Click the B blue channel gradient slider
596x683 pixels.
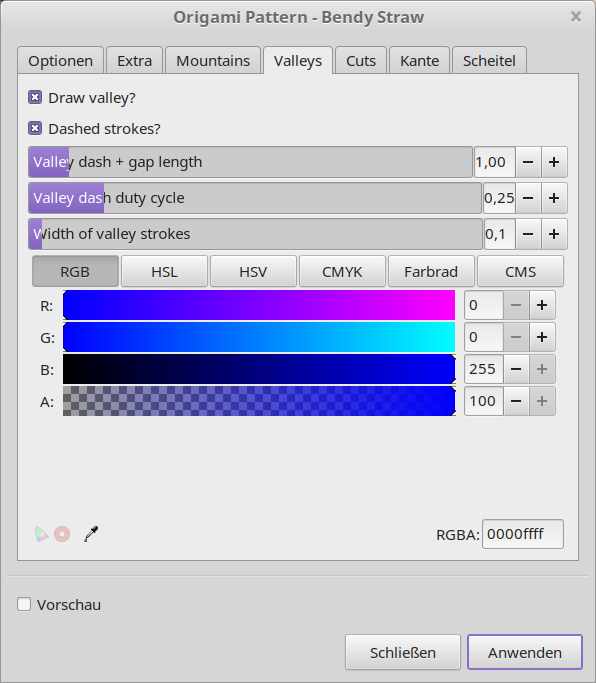pos(259,369)
